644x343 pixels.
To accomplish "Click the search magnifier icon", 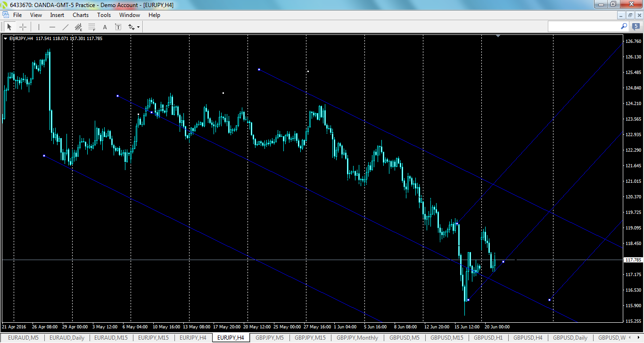I will [624, 26].
